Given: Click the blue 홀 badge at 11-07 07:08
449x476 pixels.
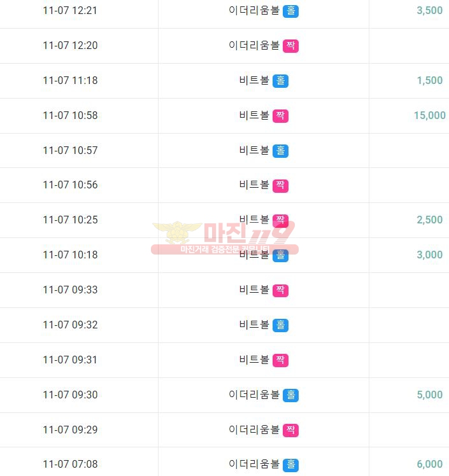Looking at the screenshot, I should [290, 465].
